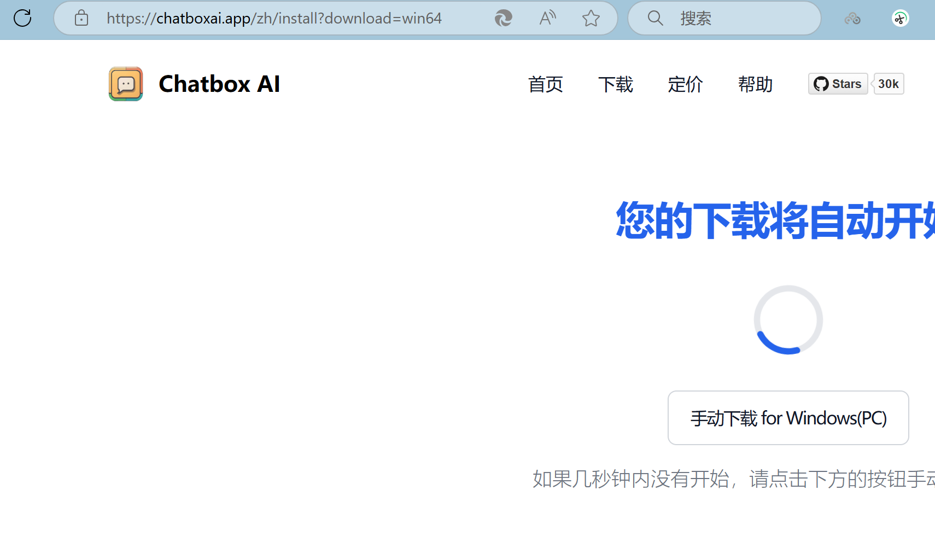The width and height of the screenshot is (935, 560).
Task: Click the round scissors extension icon
Action: (900, 19)
